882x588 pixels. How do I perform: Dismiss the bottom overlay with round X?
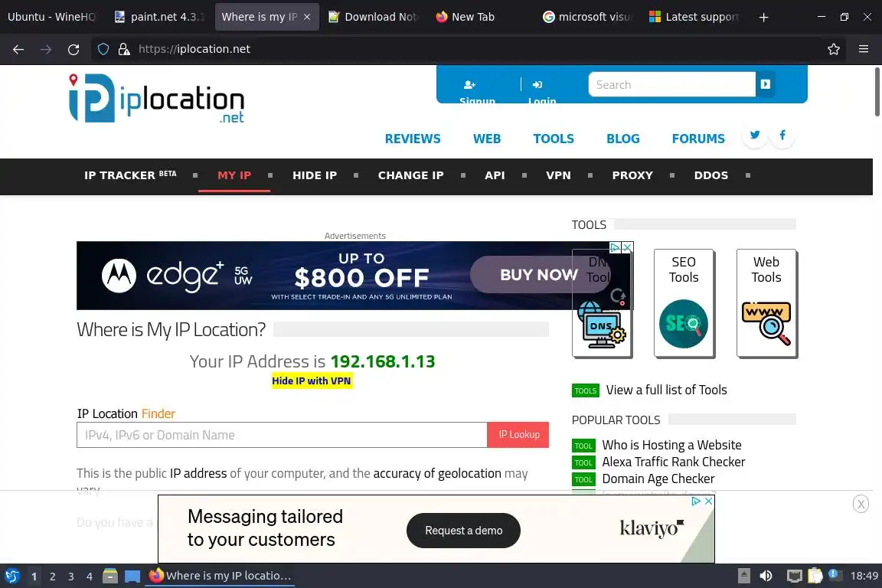tap(861, 504)
